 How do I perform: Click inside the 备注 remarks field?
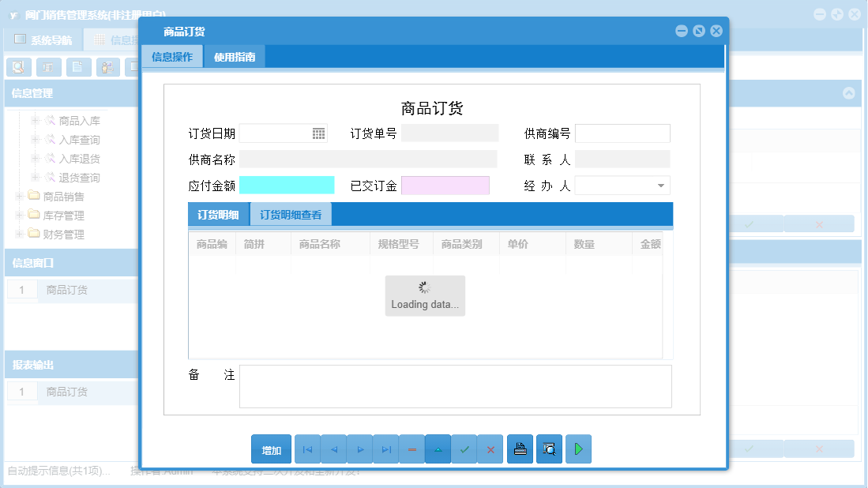click(x=455, y=386)
